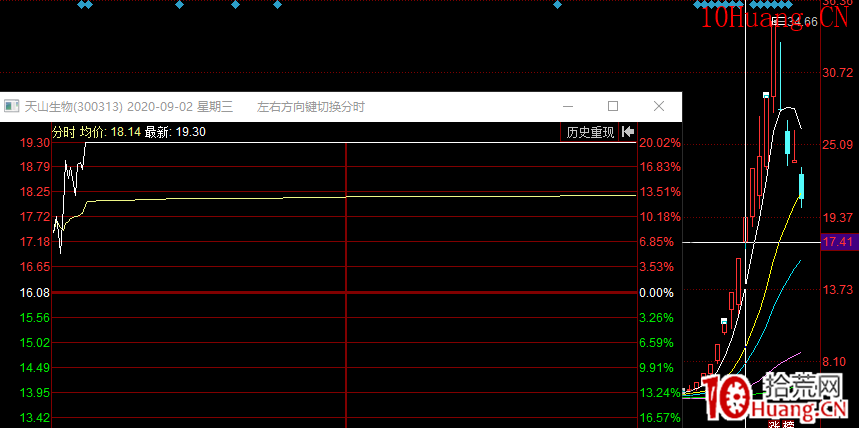This screenshot has width=859, height=428.
Task: Click the 19.37 K-line axis label
Action: coord(838,218)
